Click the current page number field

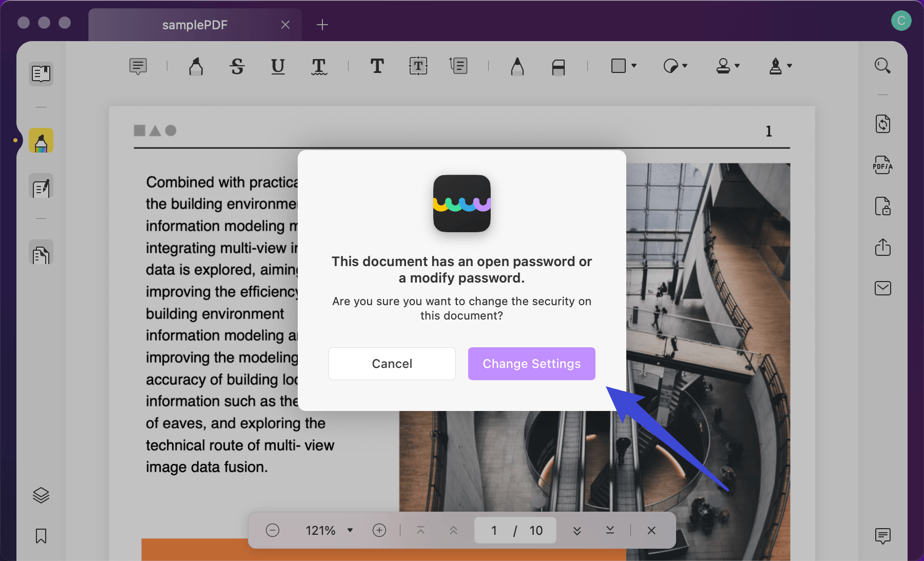(x=494, y=530)
